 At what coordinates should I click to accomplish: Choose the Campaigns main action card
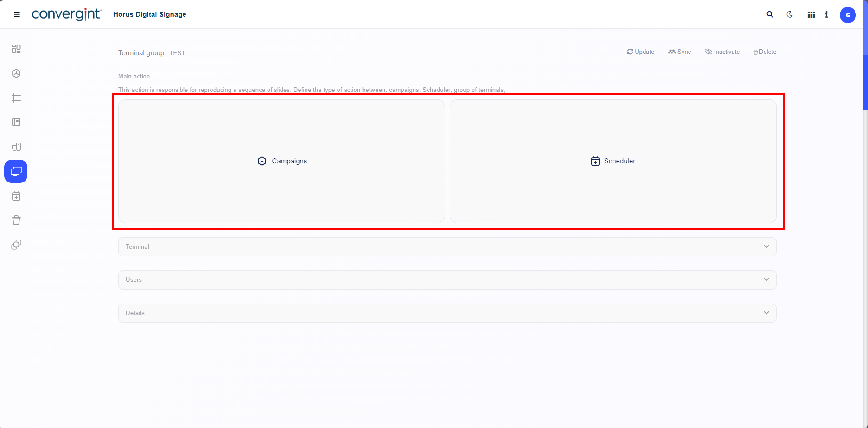click(x=281, y=161)
